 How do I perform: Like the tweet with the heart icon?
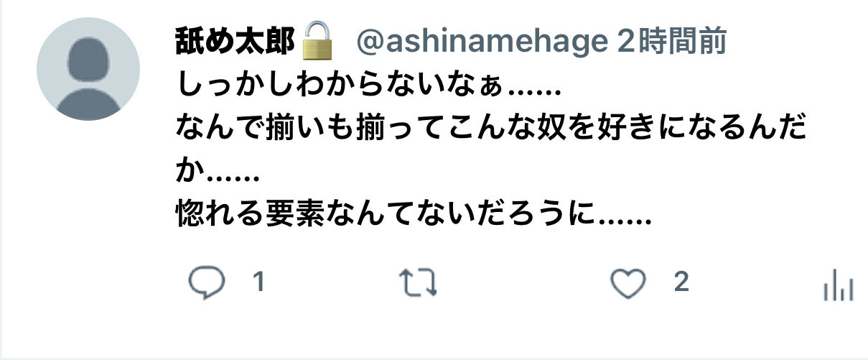point(628,284)
